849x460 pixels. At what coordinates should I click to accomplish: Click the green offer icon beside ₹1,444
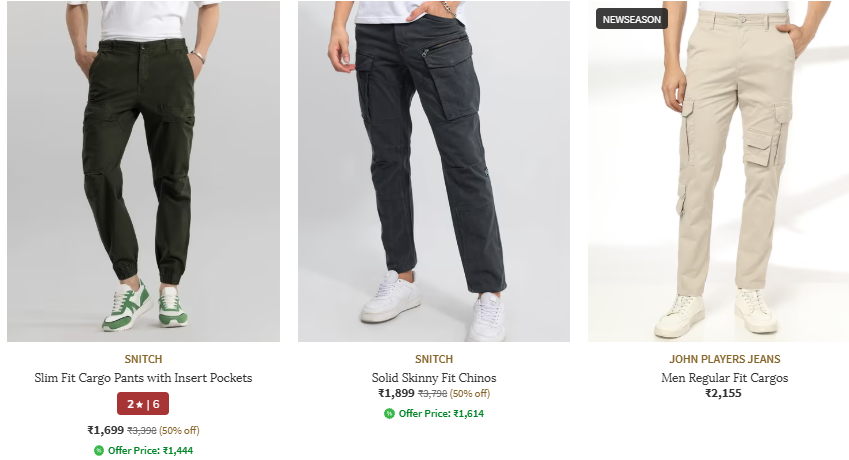click(x=99, y=450)
